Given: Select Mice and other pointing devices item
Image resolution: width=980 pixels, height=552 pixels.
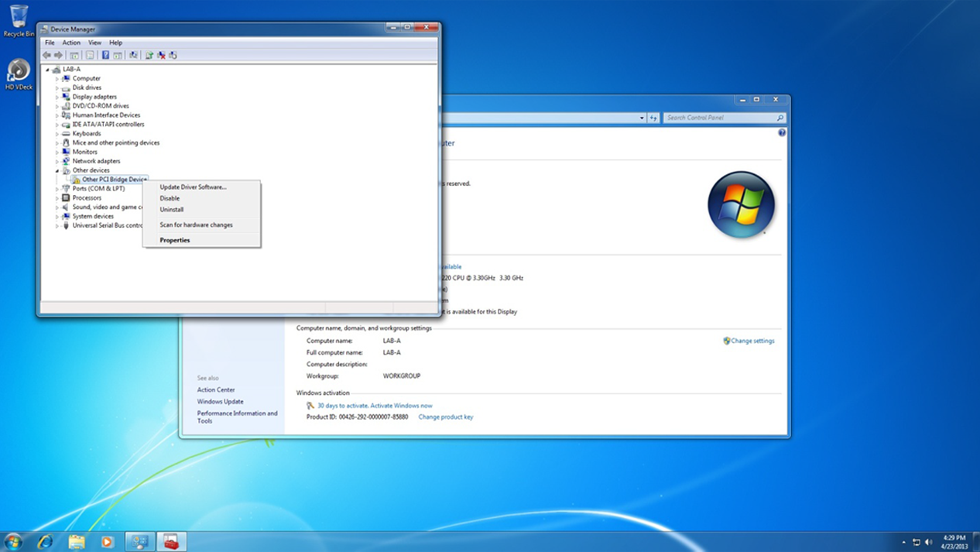Looking at the screenshot, I should click(x=115, y=143).
